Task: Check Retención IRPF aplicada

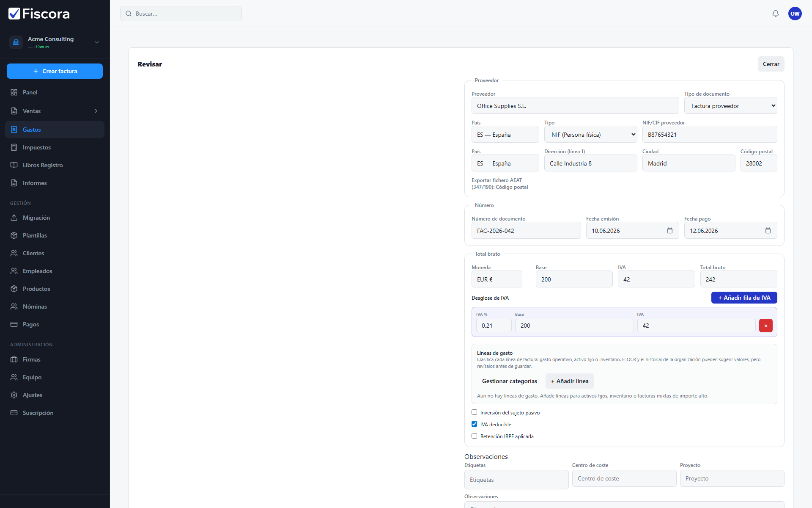Action: coord(474,436)
